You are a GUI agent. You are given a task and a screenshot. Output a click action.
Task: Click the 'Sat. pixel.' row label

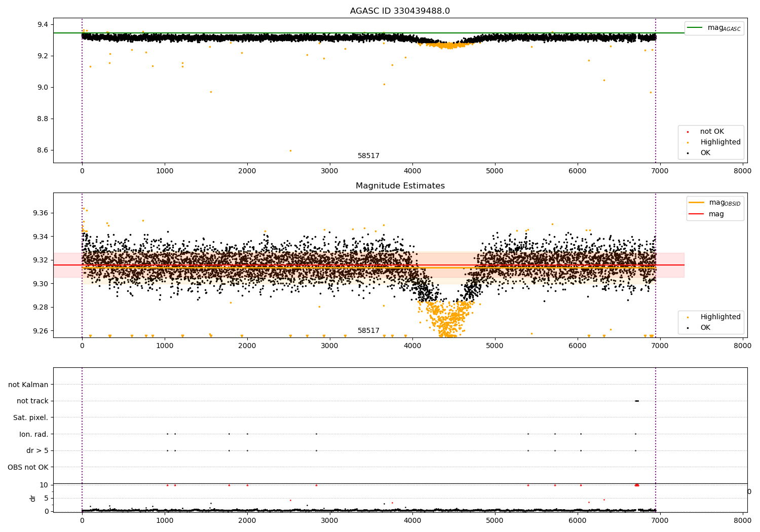pos(31,417)
